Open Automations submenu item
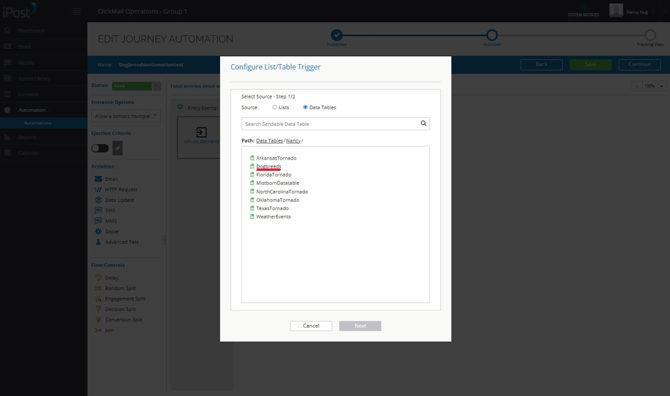This screenshot has width=670, height=396. (x=38, y=123)
